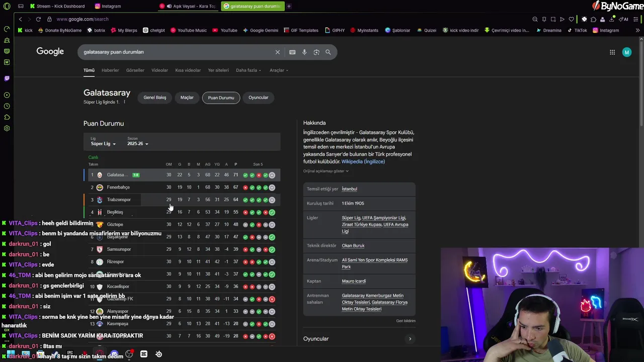Reload the current page
This screenshot has width=644, height=362.
click(x=38, y=19)
